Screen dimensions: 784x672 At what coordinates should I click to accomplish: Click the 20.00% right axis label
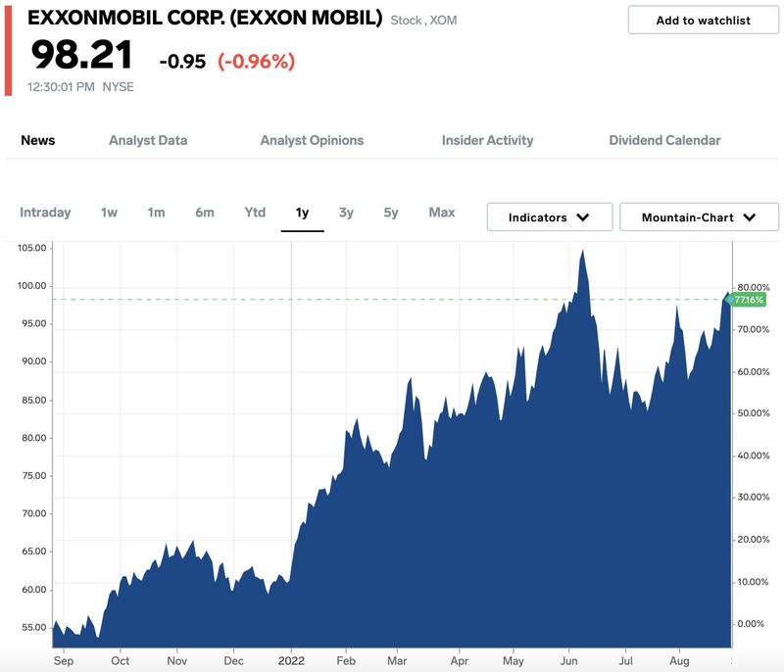click(754, 540)
